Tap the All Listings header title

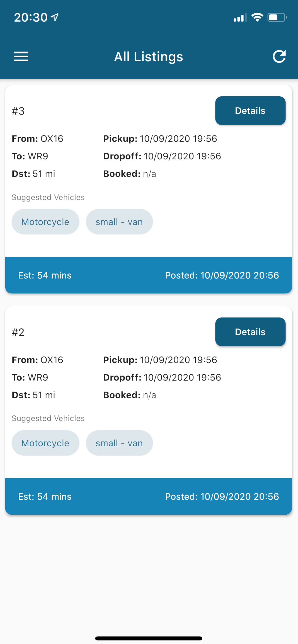(149, 57)
